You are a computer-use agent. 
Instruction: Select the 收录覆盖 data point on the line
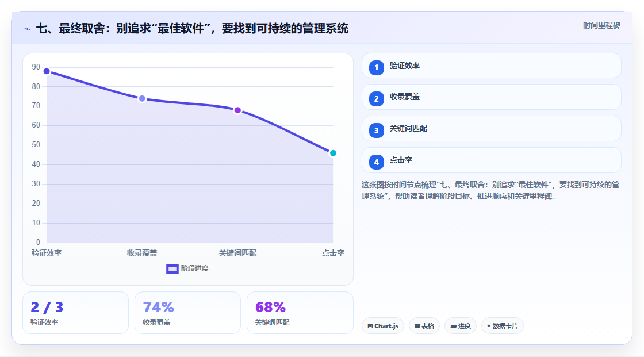[x=142, y=99]
